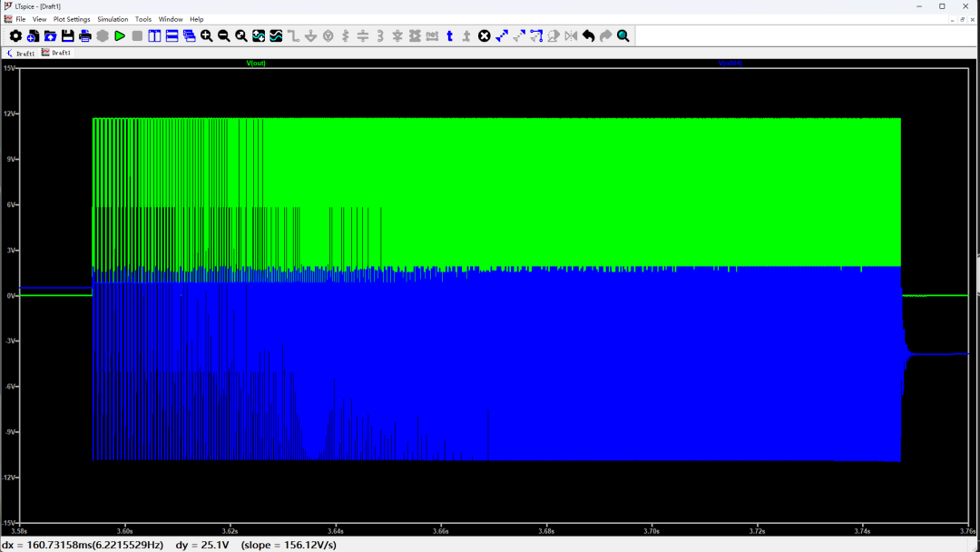Click the Zoom in magnifier icon
The image size is (980, 552).
coord(207,36)
